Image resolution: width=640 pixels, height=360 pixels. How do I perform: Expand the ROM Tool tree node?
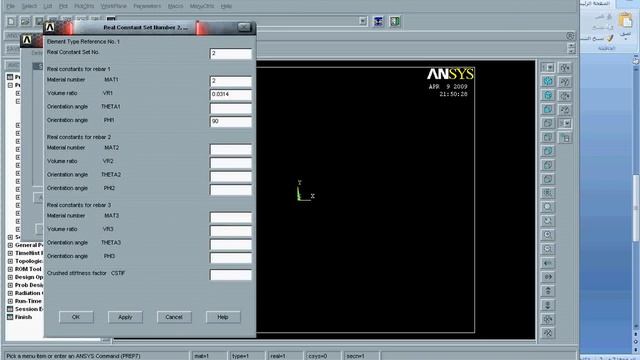(10, 269)
